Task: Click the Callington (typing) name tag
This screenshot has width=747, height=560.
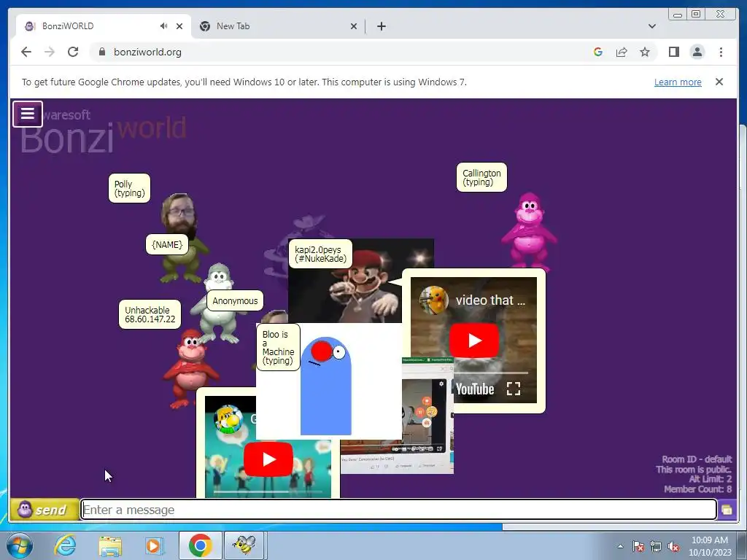Action: point(481,178)
